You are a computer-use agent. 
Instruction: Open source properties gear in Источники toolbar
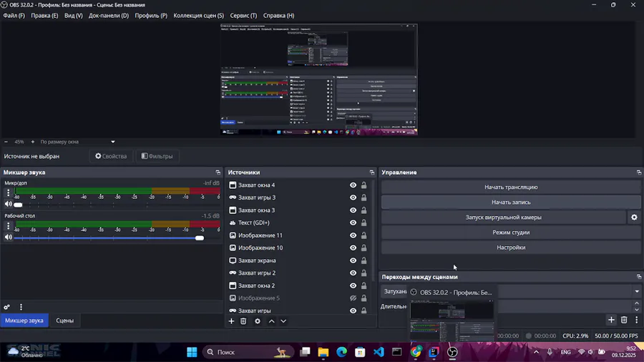258,321
